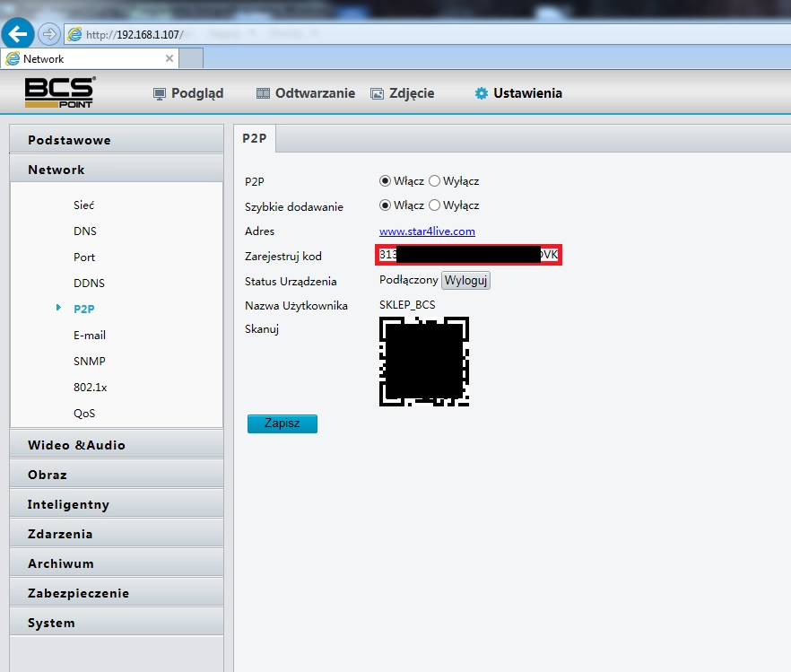
Task: Click the Internet Explorer icon in address bar
Action: tap(74, 34)
